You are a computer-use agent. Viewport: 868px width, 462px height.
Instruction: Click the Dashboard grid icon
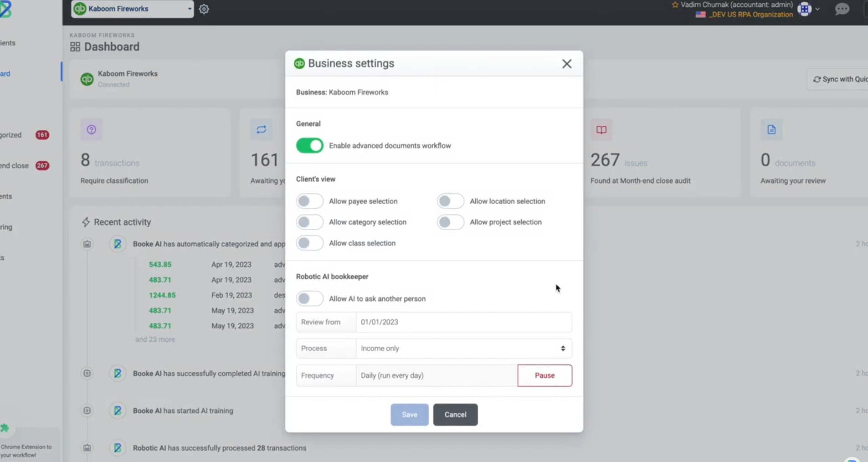click(x=75, y=46)
